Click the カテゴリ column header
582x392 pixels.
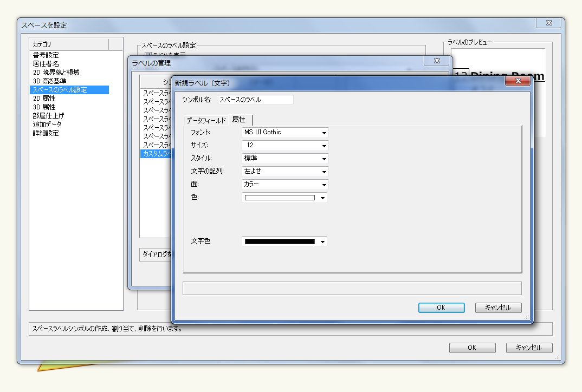69,44
